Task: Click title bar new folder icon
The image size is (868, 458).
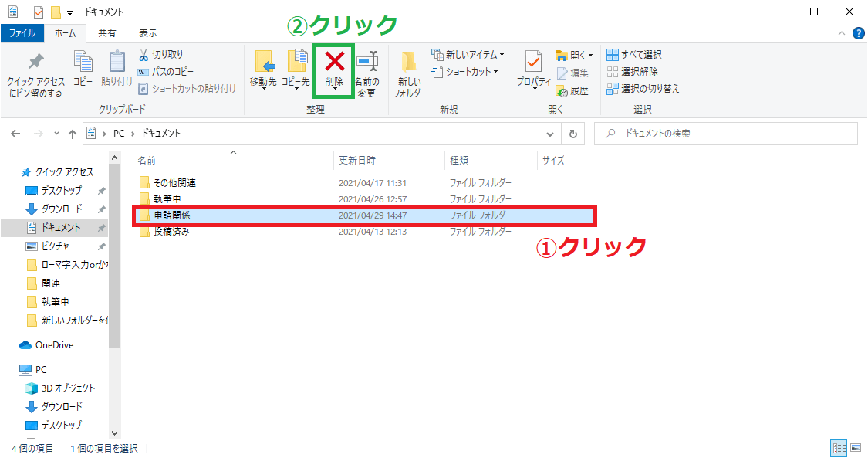Action: point(56,12)
